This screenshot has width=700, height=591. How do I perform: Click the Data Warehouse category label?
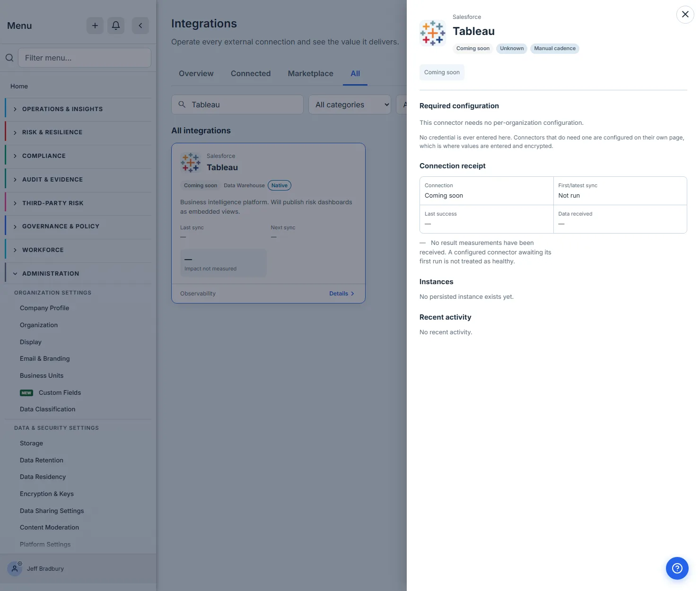tap(244, 185)
